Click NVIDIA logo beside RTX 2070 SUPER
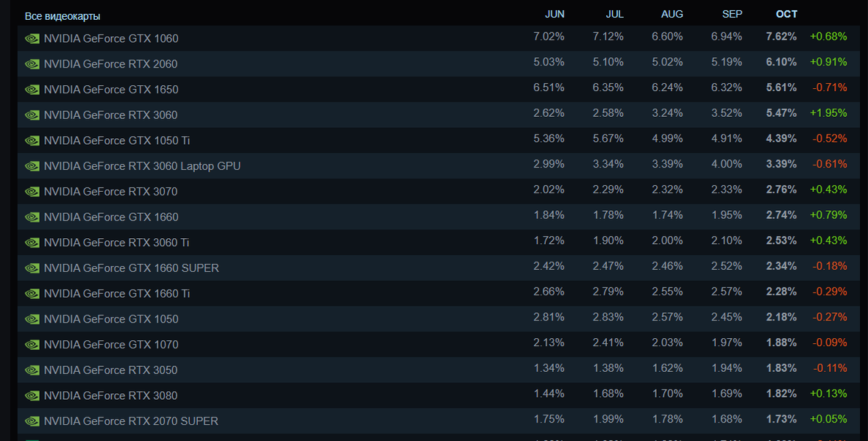 point(32,421)
